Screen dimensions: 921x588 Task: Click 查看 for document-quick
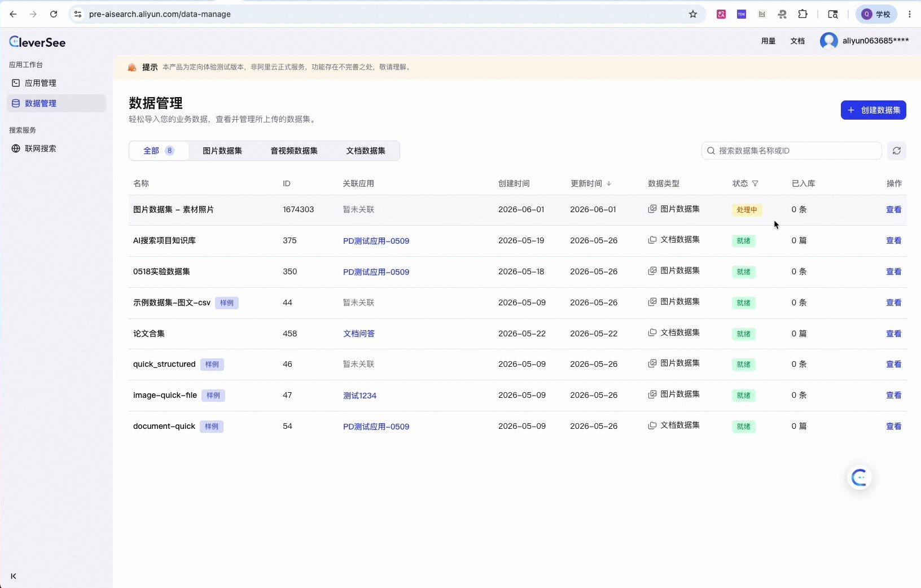click(x=894, y=426)
